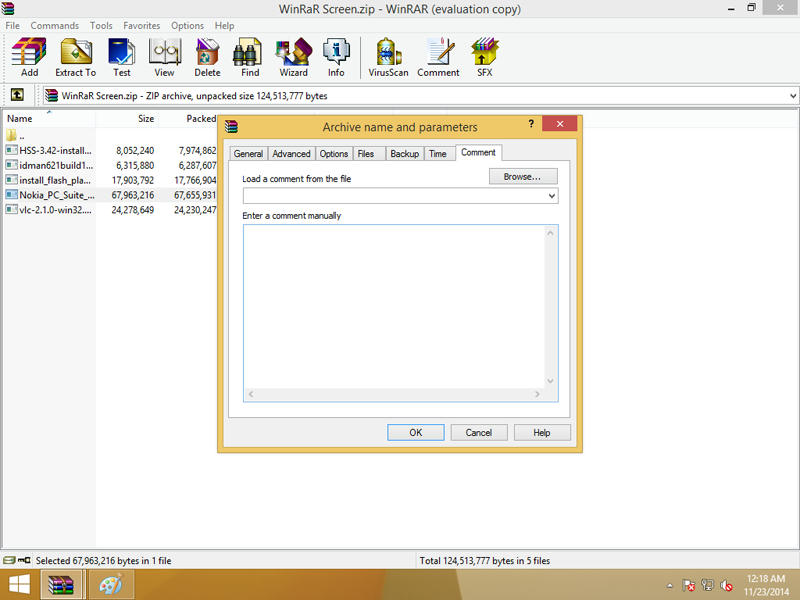Sort the file list by Name column
This screenshot has width=800, height=600.
[x=49, y=118]
